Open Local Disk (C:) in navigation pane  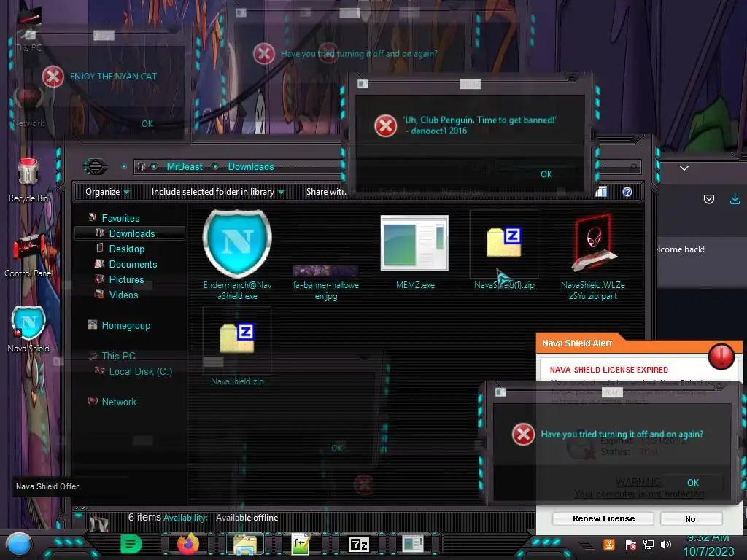click(x=141, y=371)
